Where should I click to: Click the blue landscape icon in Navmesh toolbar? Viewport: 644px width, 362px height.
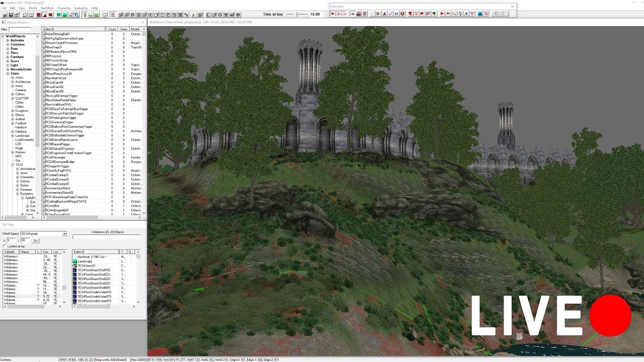[x=479, y=14]
